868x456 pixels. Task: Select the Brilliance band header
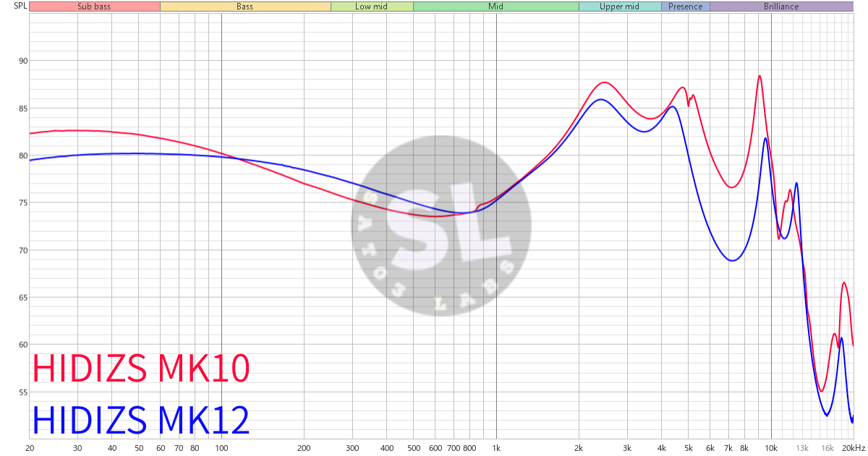[x=781, y=7]
